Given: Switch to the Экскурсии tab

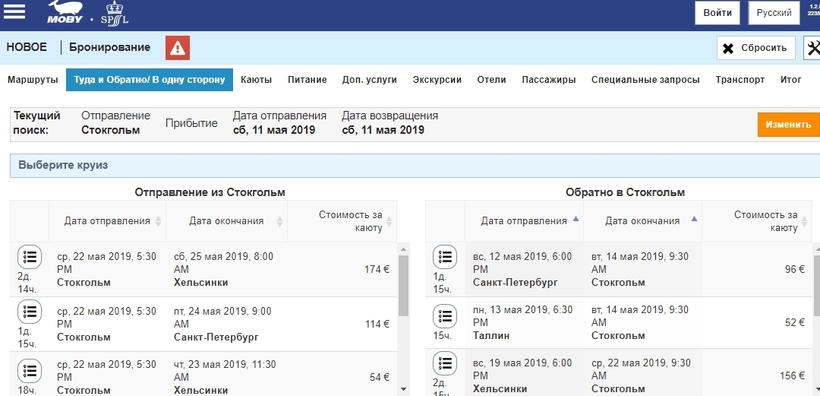Looking at the screenshot, I should (437, 80).
